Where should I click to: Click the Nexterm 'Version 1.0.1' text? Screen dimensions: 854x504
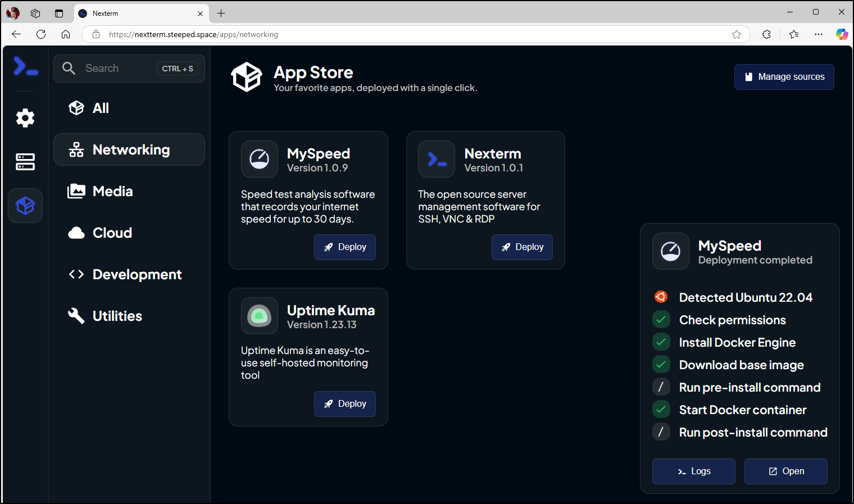click(x=494, y=168)
